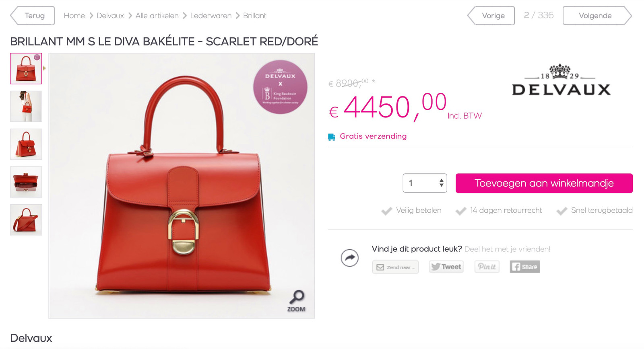
Task: Select the model-wearing-bag thumbnail
Action: tap(26, 107)
